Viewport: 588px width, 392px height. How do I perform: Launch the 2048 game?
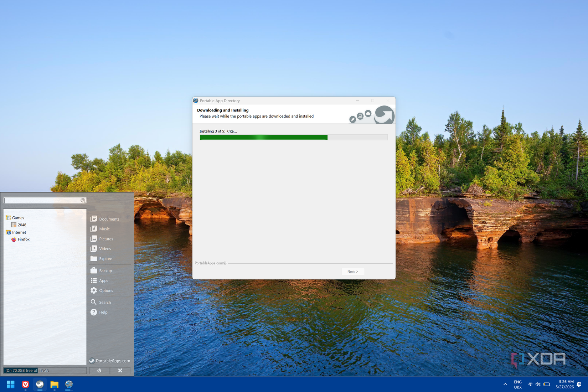pos(19,225)
